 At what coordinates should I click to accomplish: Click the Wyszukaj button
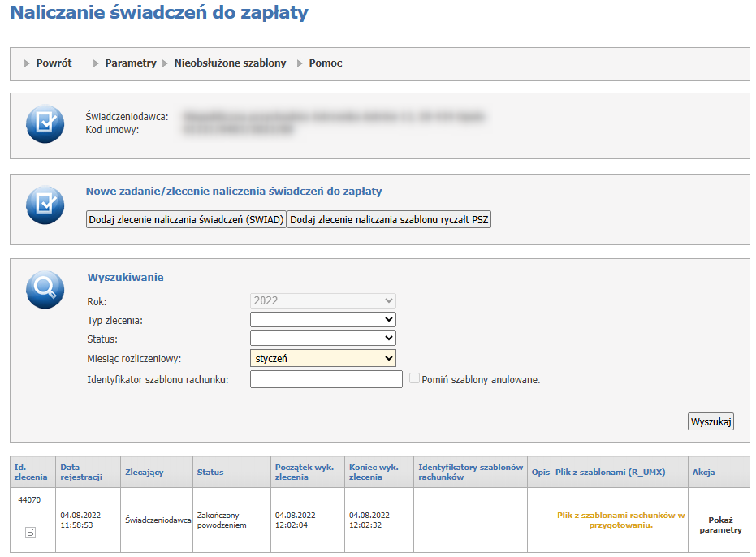pyautogui.click(x=711, y=421)
